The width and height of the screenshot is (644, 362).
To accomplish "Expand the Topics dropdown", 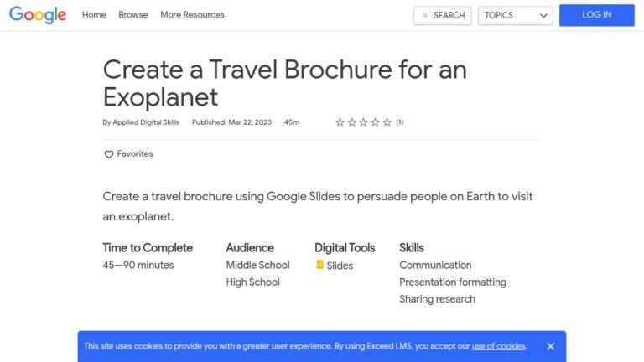I will (515, 16).
